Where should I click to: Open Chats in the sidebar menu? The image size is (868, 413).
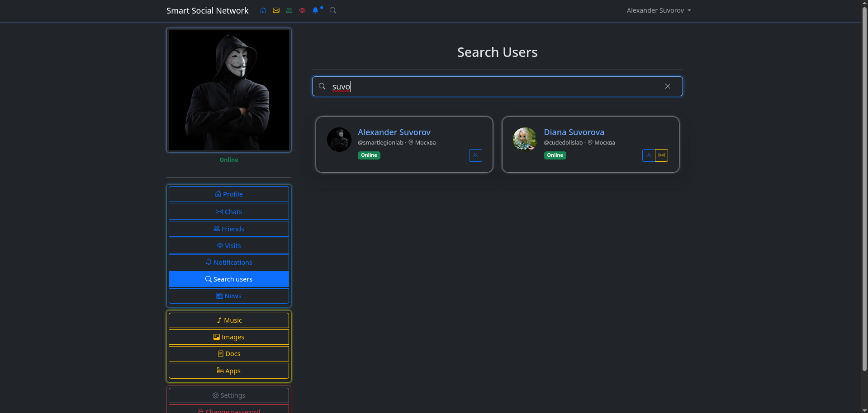pyautogui.click(x=229, y=211)
